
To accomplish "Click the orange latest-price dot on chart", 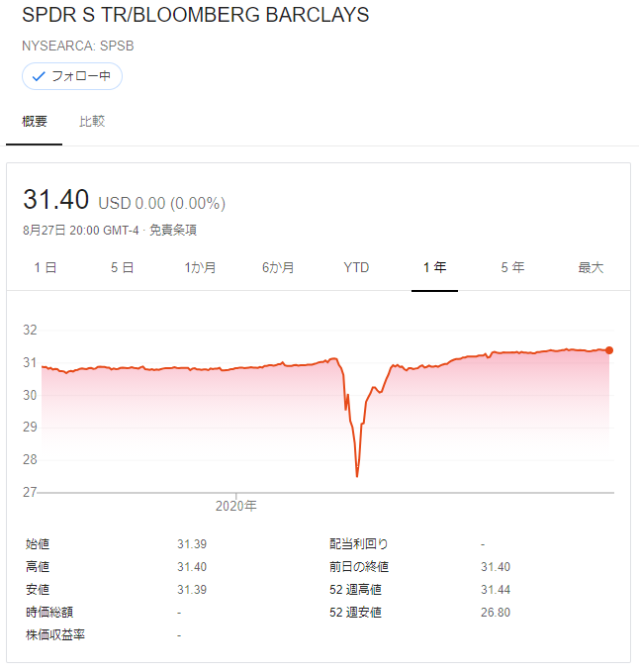I will pyautogui.click(x=609, y=350).
